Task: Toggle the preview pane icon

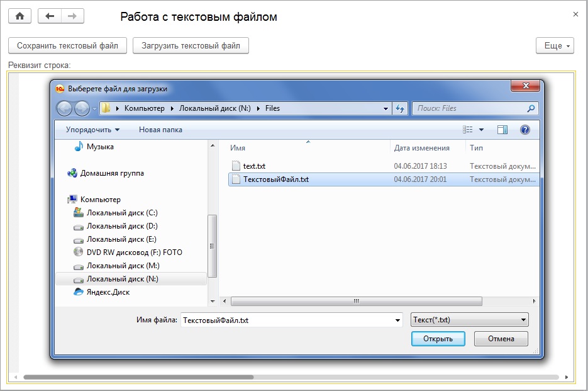Action: [502, 130]
